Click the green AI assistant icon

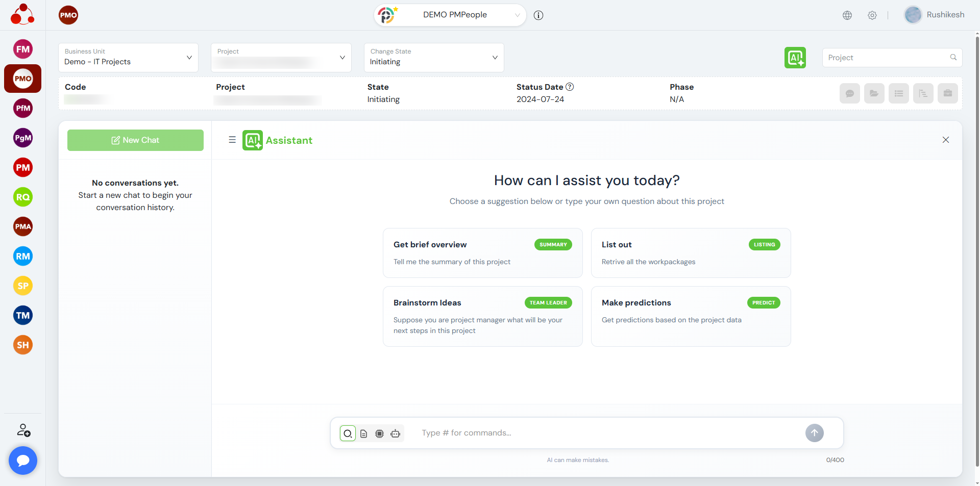click(x=795, y=58)
